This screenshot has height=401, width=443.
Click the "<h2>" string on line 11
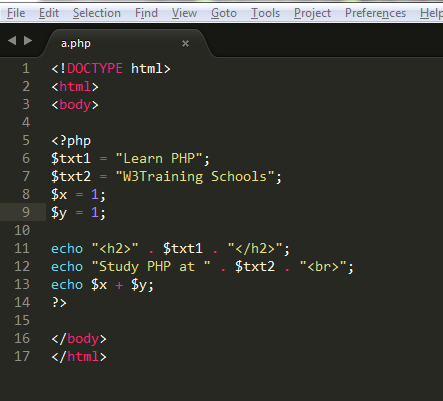pyautogui.click(x=115, y=249)
